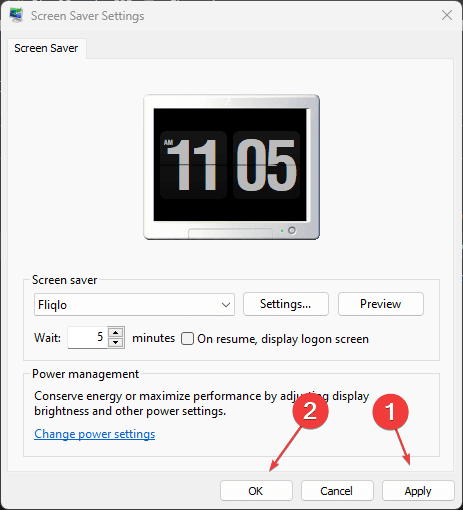Increase wait time with up arrow
The width and height of the screenshot is (463, 510).
[x=116, y=332]
